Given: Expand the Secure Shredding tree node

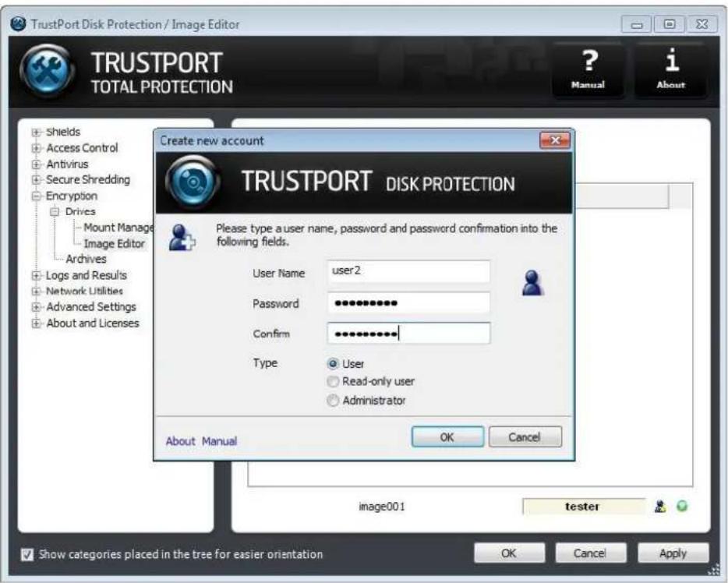Looking at the screenshot, I should pyautogui.click(x=36, y=179).
